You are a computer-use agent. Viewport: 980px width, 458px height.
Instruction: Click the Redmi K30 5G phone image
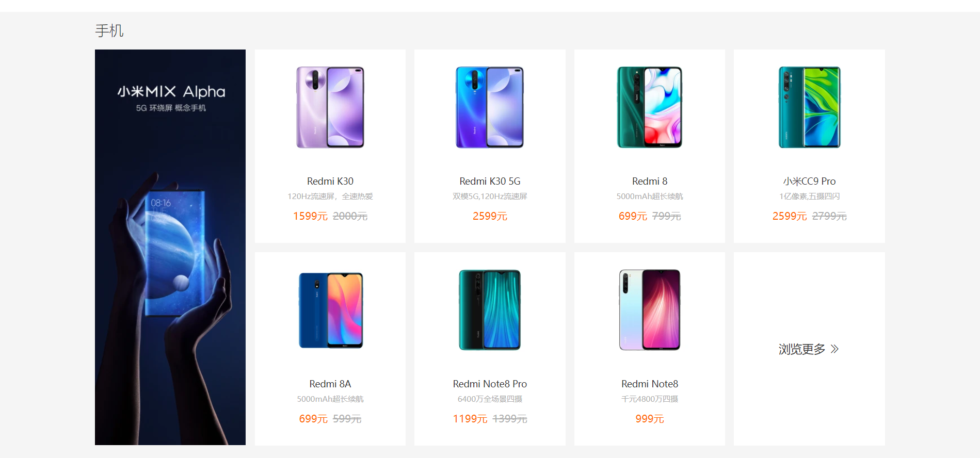point(490,107)
